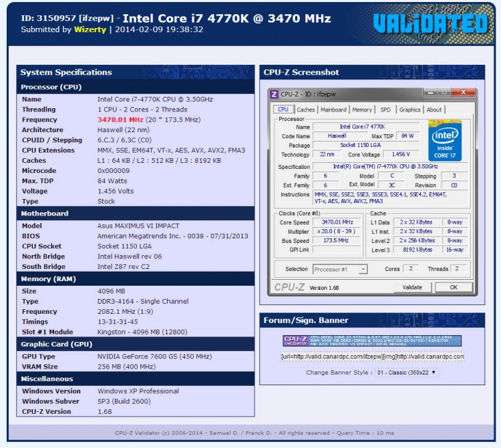Click the forum banner URL code field
Screen dimensions: 501x448
372,357
